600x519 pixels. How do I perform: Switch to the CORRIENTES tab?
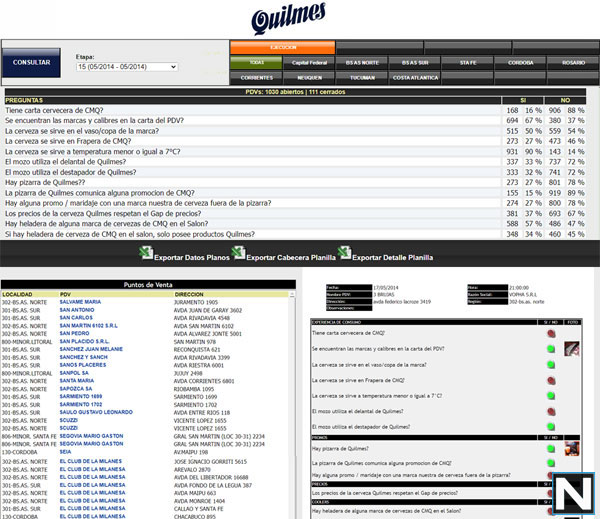tap(256, 78)
